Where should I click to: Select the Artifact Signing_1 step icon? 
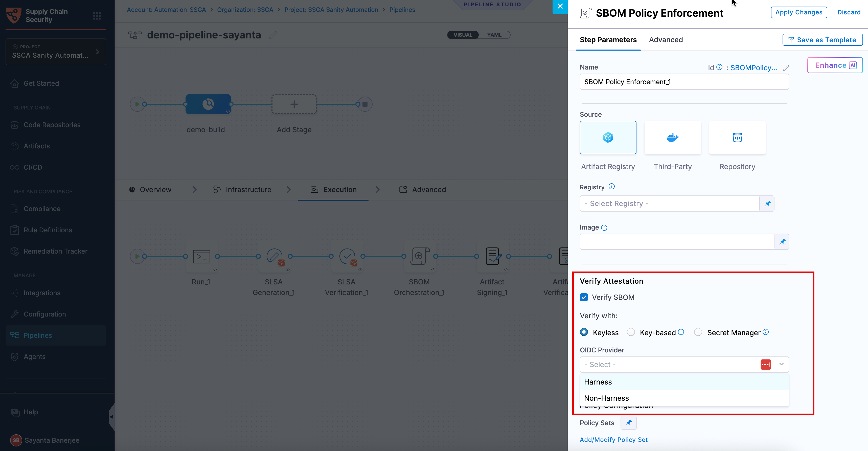pos(493,257)
